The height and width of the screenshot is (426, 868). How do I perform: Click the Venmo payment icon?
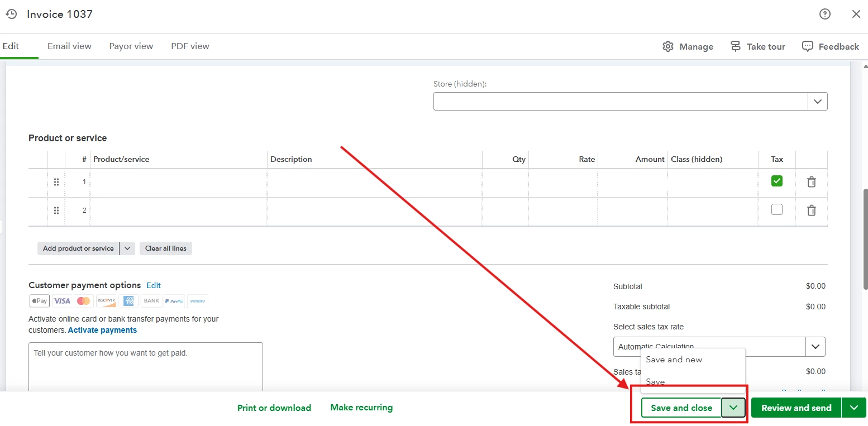click(x=198, y=301)
